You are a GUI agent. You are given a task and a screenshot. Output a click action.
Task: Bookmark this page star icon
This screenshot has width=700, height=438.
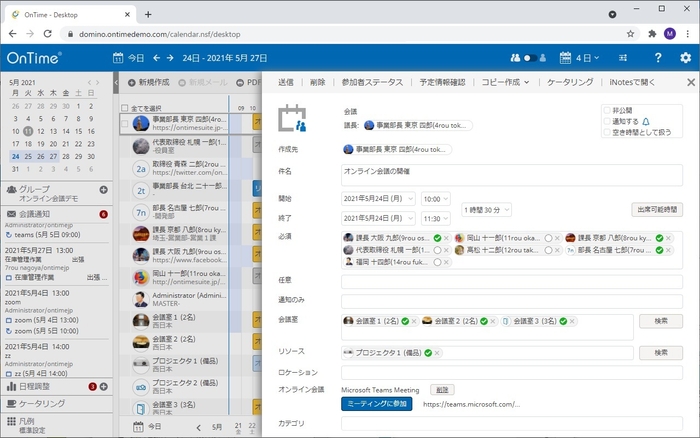pos(630,34)
